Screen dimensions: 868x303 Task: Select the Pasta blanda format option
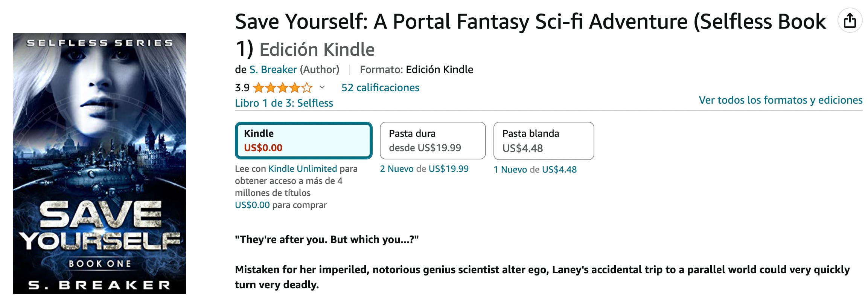pyautogui.click(x=544, y=141)
